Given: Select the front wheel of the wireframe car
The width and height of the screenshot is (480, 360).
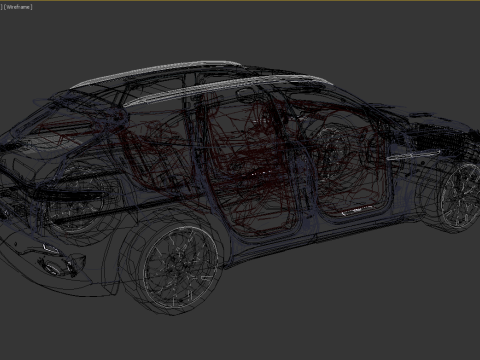Looking at the screenshot, I should tap(460, 197).
